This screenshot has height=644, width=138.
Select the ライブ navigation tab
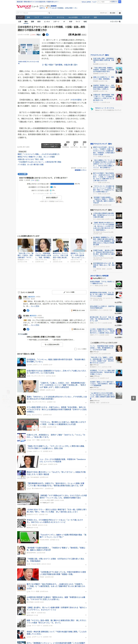[x=37, y=17]
